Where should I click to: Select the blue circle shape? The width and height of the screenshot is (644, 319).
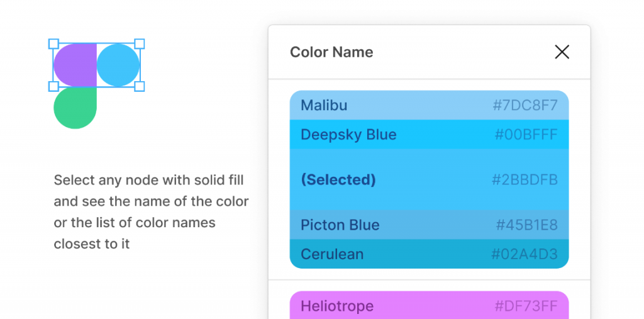(118, 65)
